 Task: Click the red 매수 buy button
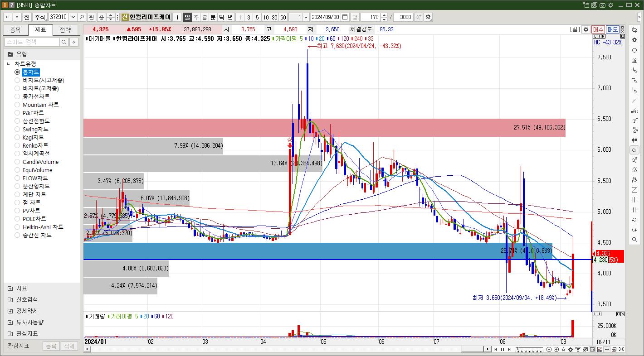pos(598,29)
